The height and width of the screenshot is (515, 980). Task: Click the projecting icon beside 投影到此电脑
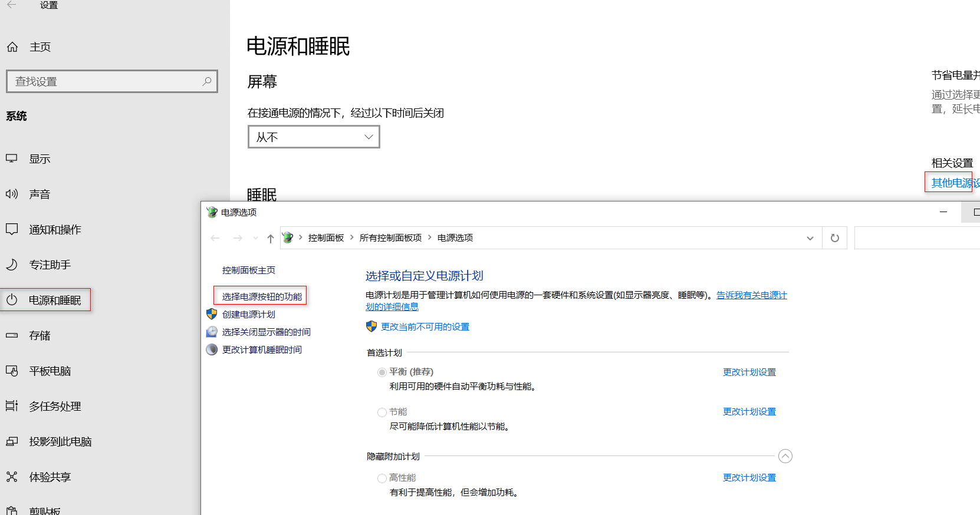coord(12,441)
